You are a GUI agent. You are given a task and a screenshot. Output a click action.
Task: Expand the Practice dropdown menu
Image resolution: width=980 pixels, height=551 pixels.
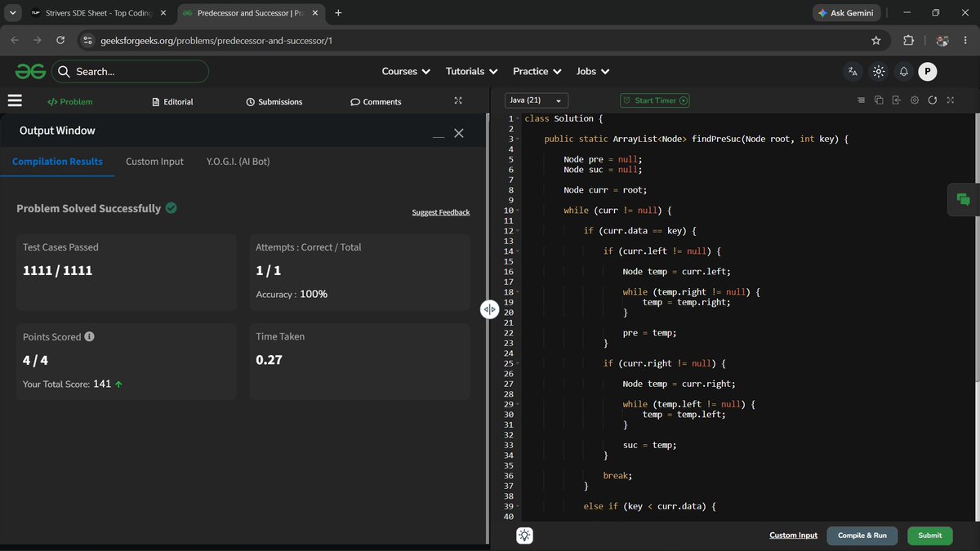point(537,72)
